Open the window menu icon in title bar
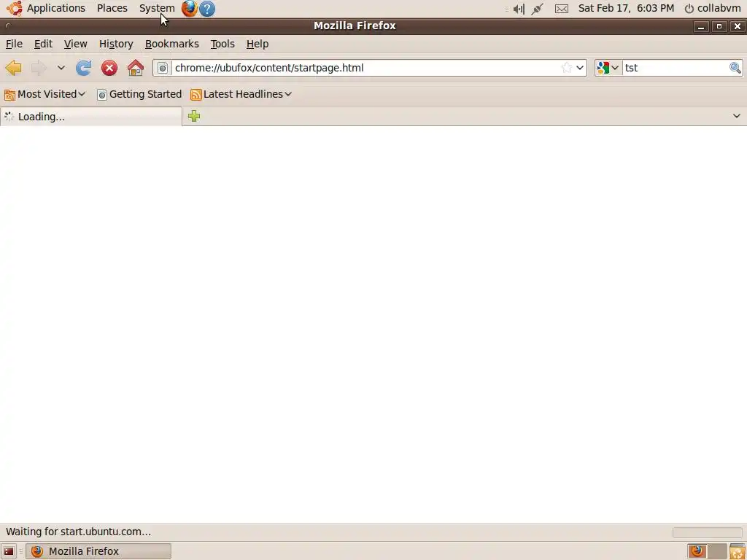The width and height of the screenshot is (747, 560). click(8, 26)
